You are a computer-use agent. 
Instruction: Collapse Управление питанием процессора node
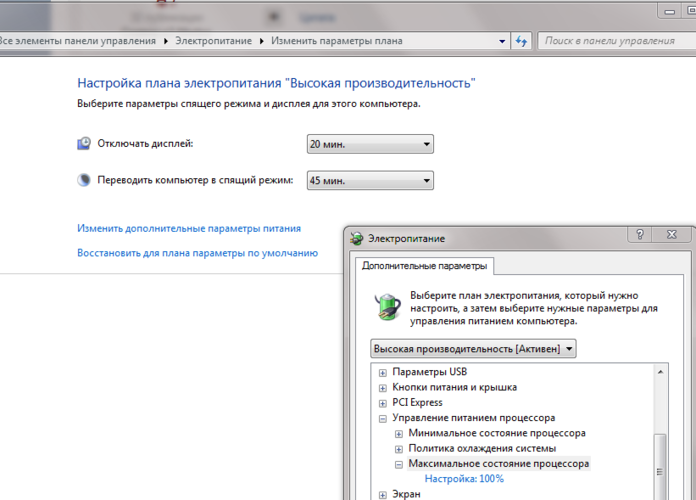point(383,418)
